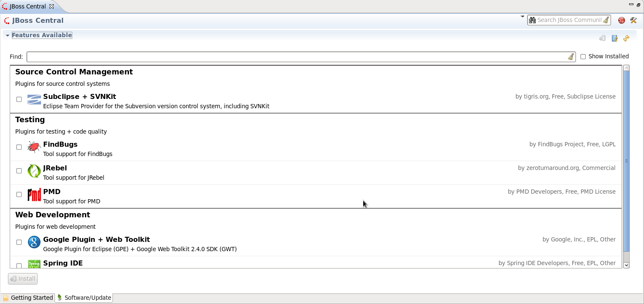Click 'Plugins for testing + code quality' description
The height and width of the screenshot is (304, 644).
(61, 131)
